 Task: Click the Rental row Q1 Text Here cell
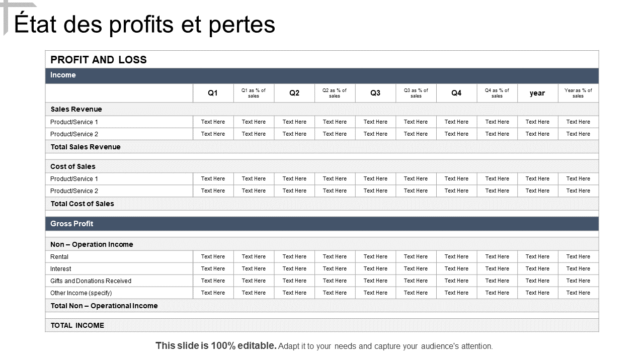(213, 256)
